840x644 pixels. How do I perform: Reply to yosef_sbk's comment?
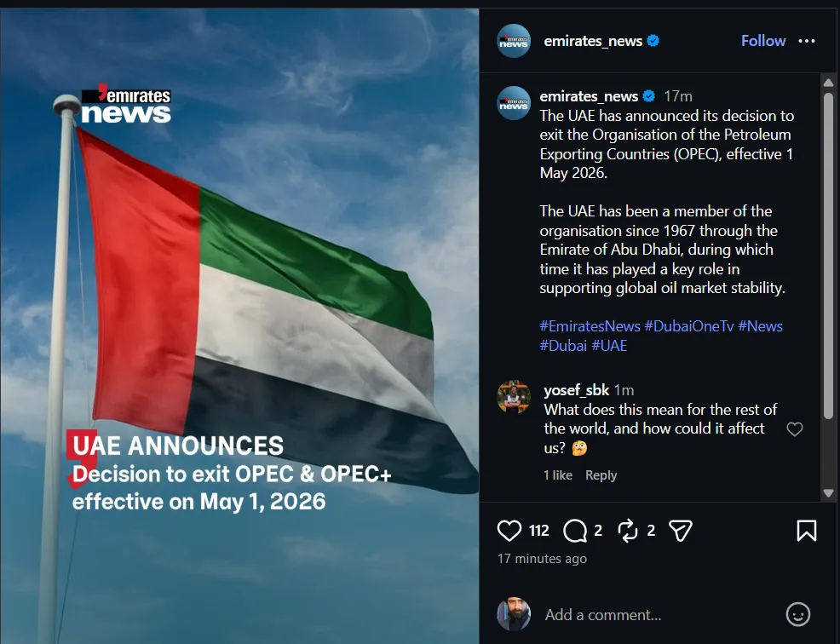[x=601, y=475]
